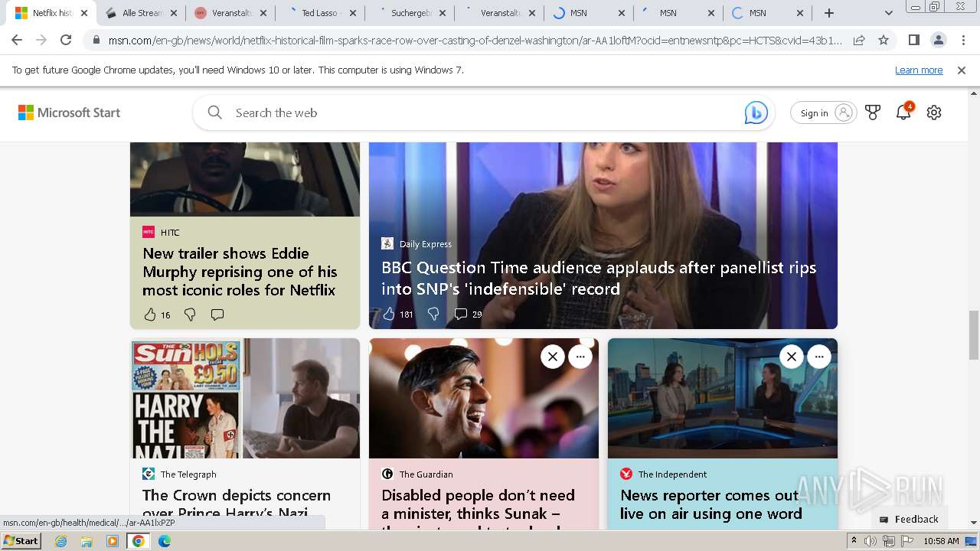Image resolution: width=980 pixels, height=551 pixels.
Task: Open Windows Explorer folder in taskbar
Action: [87, 541]
